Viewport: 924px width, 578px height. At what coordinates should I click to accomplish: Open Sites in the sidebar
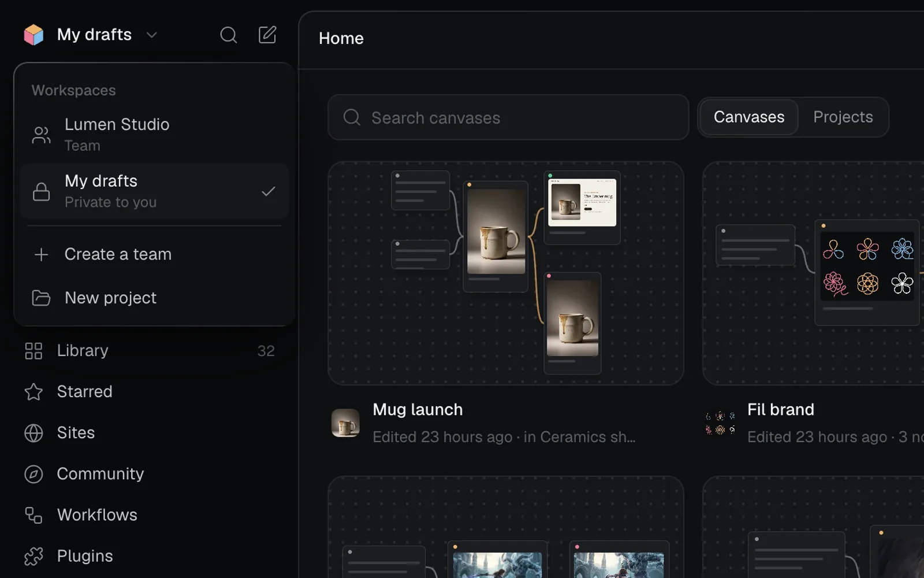pos(149,433)
